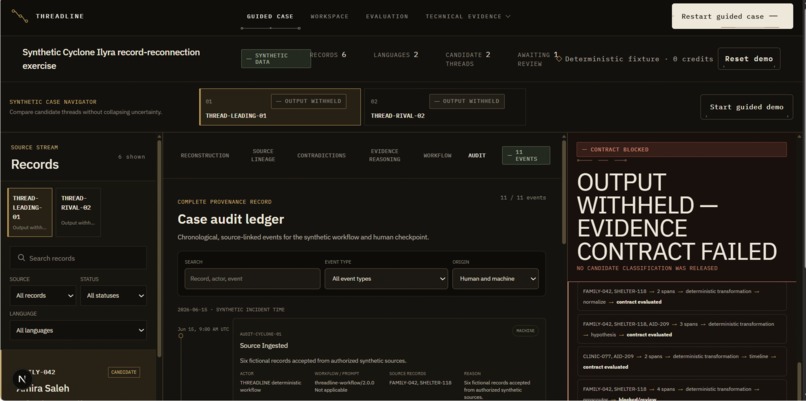
Task: Open the Evidence Reasoning sub-tab
Action: [384, 155]
